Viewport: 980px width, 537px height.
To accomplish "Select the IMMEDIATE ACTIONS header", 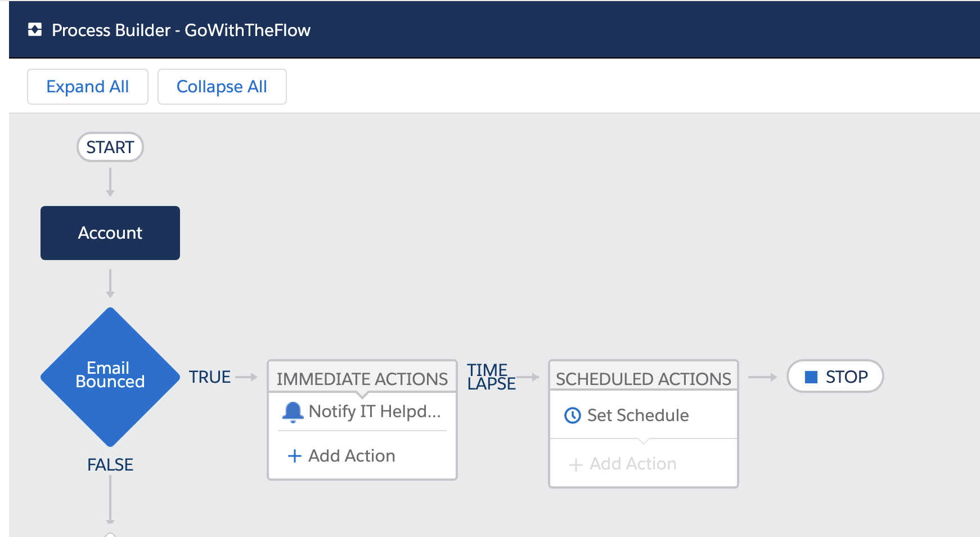I will [362, 379].
